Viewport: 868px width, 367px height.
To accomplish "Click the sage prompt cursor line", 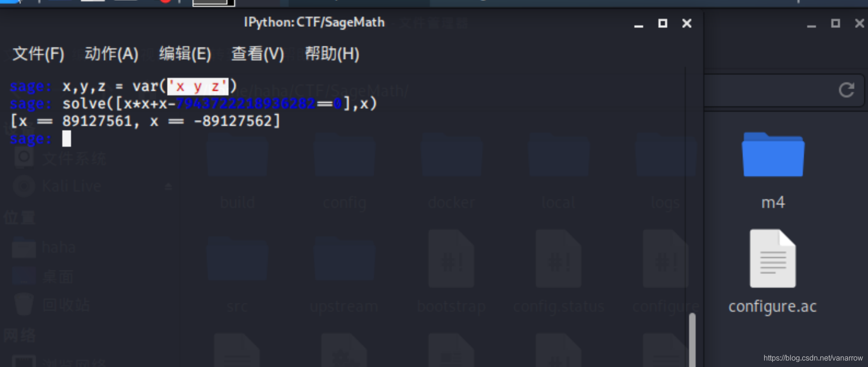I will click(41, 139).
